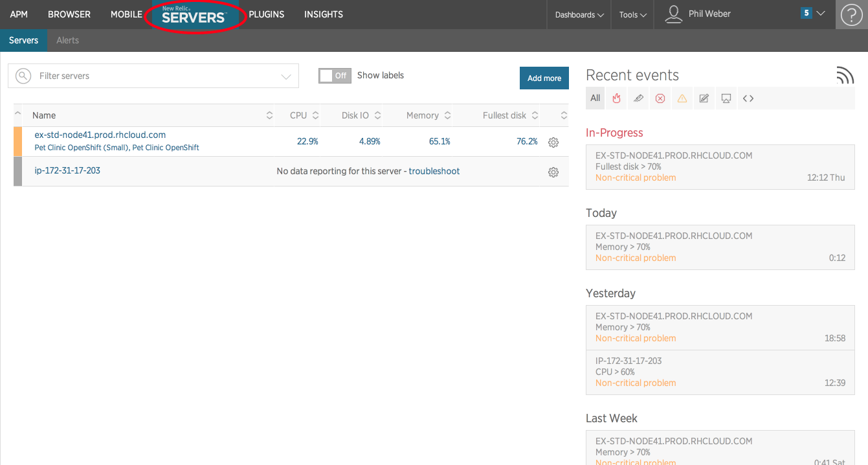Click the user avatar icon beside Phil Weber
The width and height of the screenshot is (868, 465).
point(674,14)
